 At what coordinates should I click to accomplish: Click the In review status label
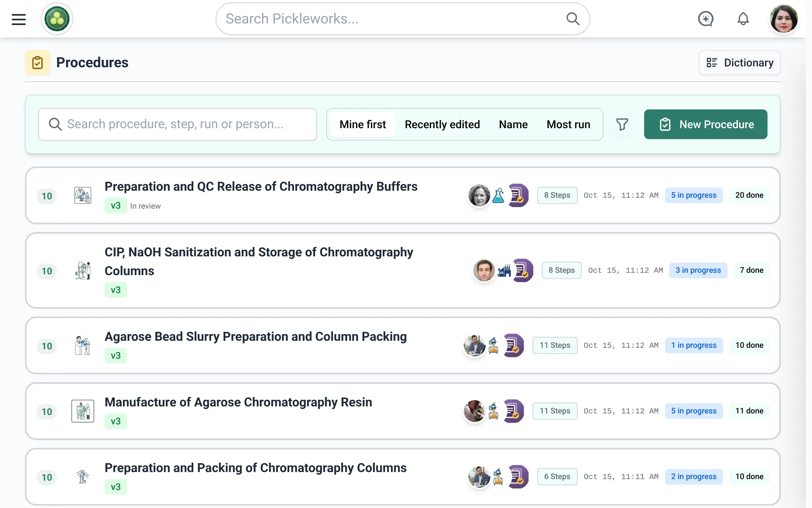tap(145, 206)
